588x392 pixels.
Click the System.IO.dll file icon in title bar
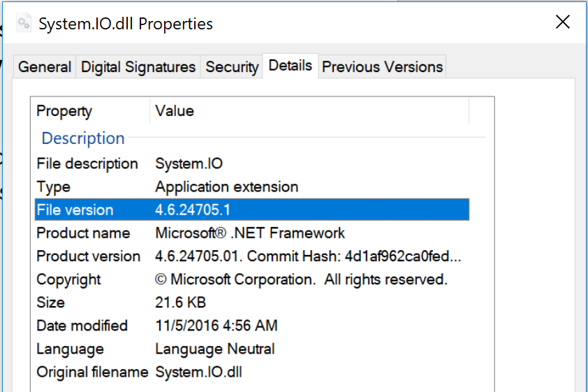pos(24,23)
